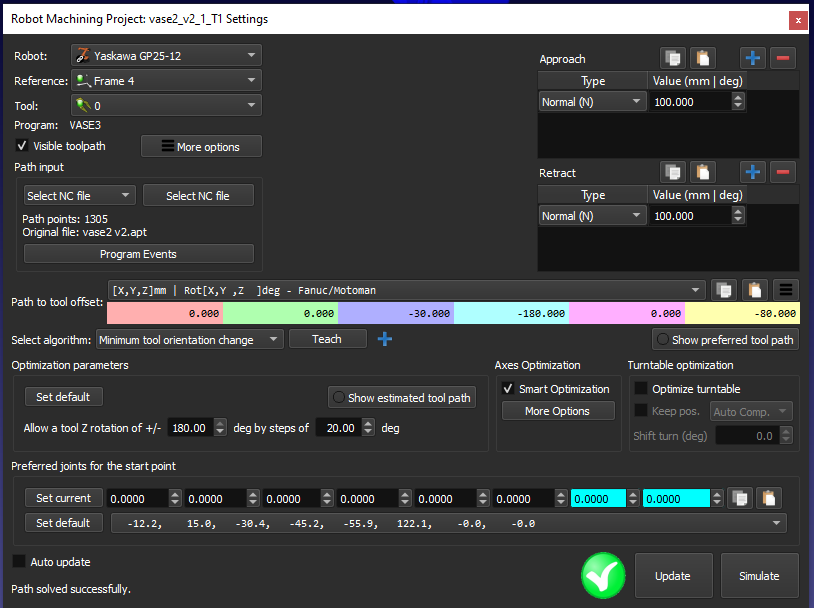
Task: Add a new Approach movement with plus
Action: coord(752,59)
